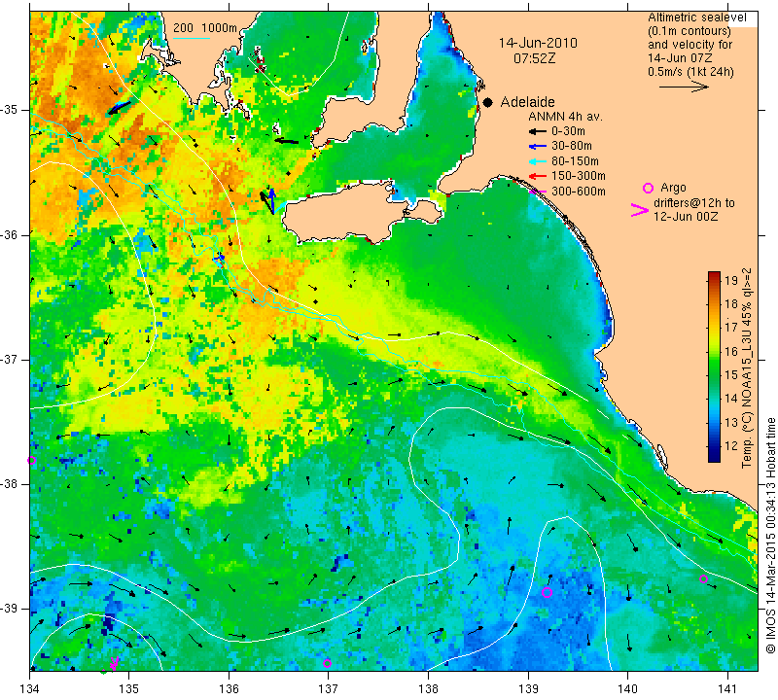Click the Adelaide label
Screen dimensions: 778x700
[x=527, y=102]
